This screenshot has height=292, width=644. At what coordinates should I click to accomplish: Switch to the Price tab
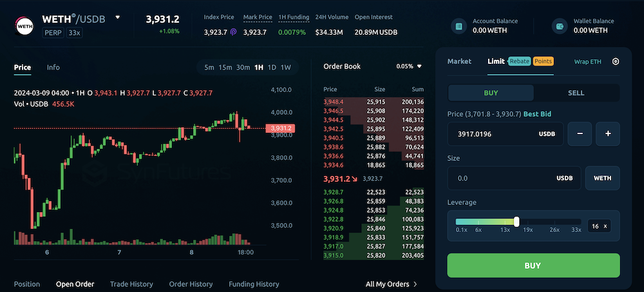tap(22, 68)
